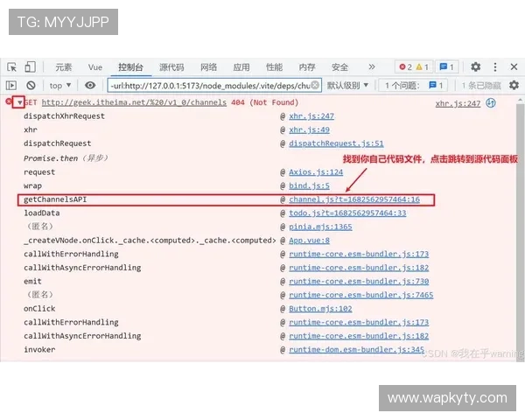Click the eye live expression icon

coord(90,86)
